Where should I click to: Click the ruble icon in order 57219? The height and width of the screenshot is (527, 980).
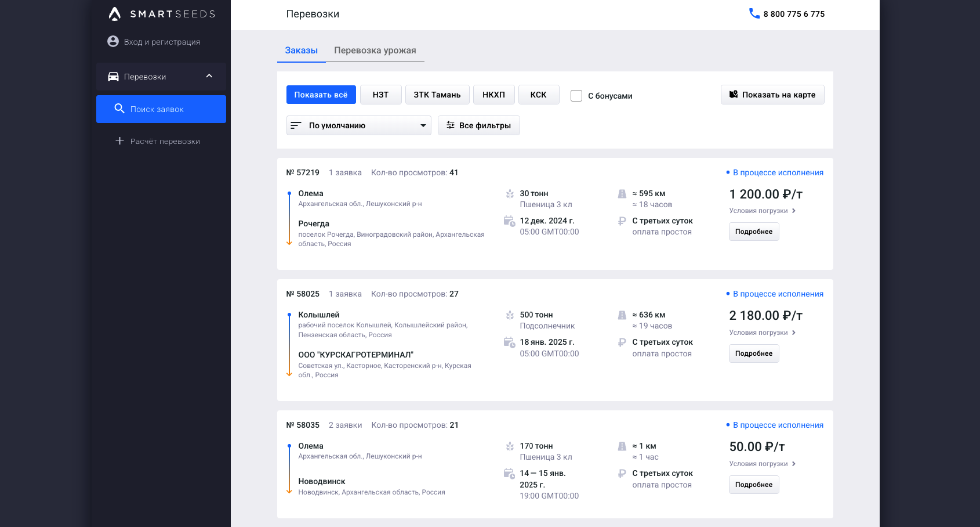(622, 221)
